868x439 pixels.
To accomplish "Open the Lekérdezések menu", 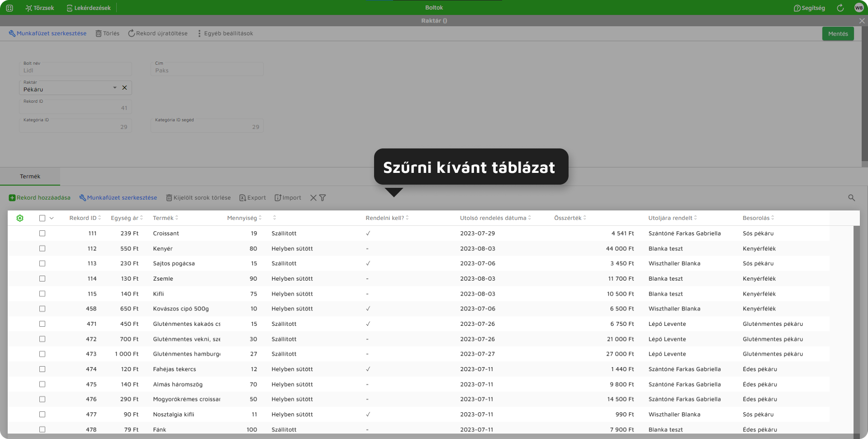I will pos(89,8).
